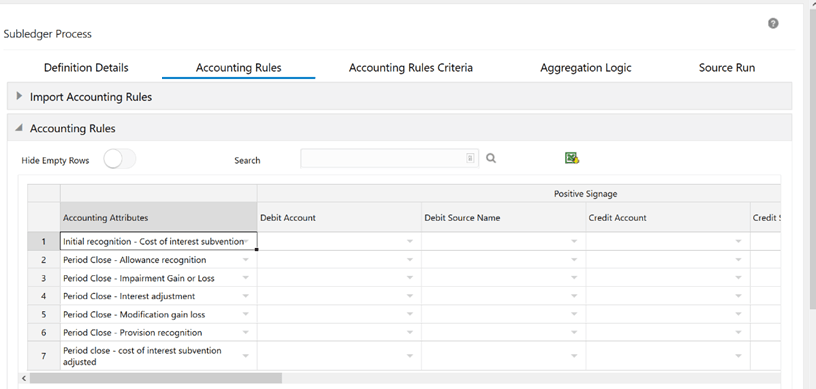Click the Positive Signage group header
This screenshot has width=816, height=389.
(585, 194)
